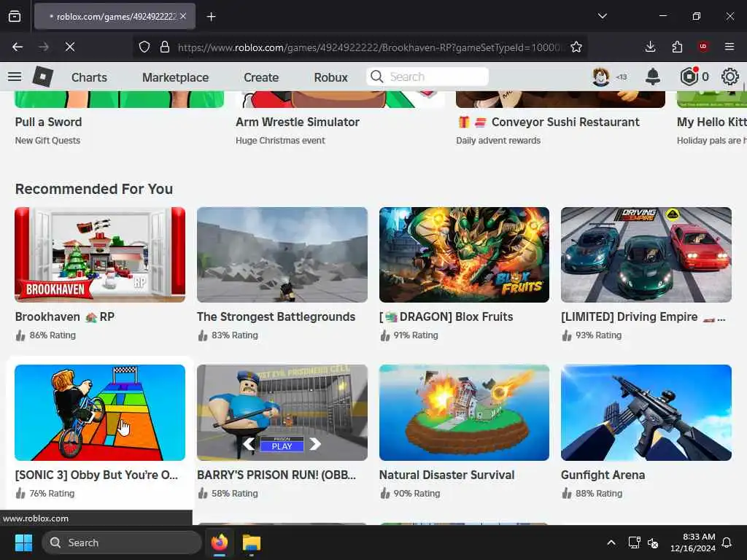Open the Windows notification center bell
This screenshot has height=560, width=747.
pyautogui.click(x=727, y=542)
